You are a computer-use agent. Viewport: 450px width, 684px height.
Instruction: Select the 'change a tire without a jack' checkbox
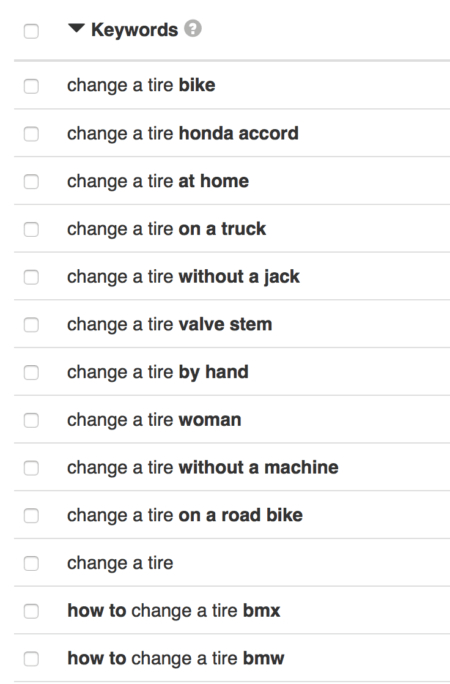pos(31,277)
